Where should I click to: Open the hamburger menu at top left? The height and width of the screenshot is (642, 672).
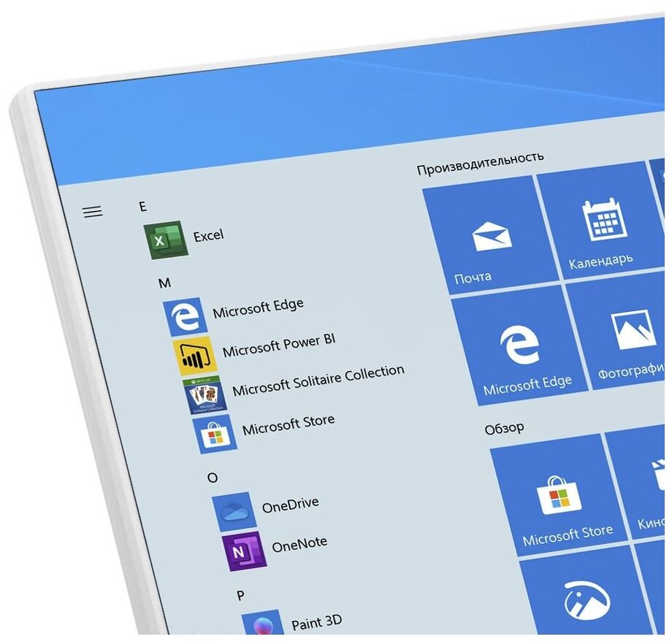coord(93,211)
